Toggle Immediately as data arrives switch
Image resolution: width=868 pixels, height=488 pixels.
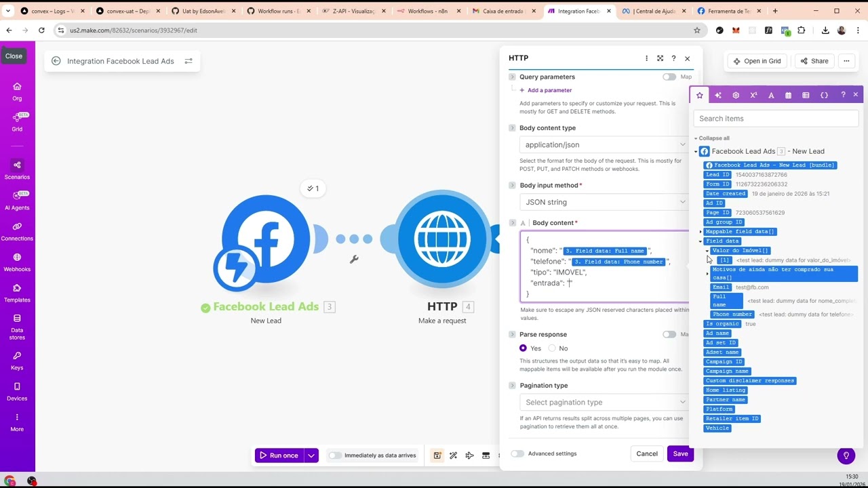coord(335,455)
